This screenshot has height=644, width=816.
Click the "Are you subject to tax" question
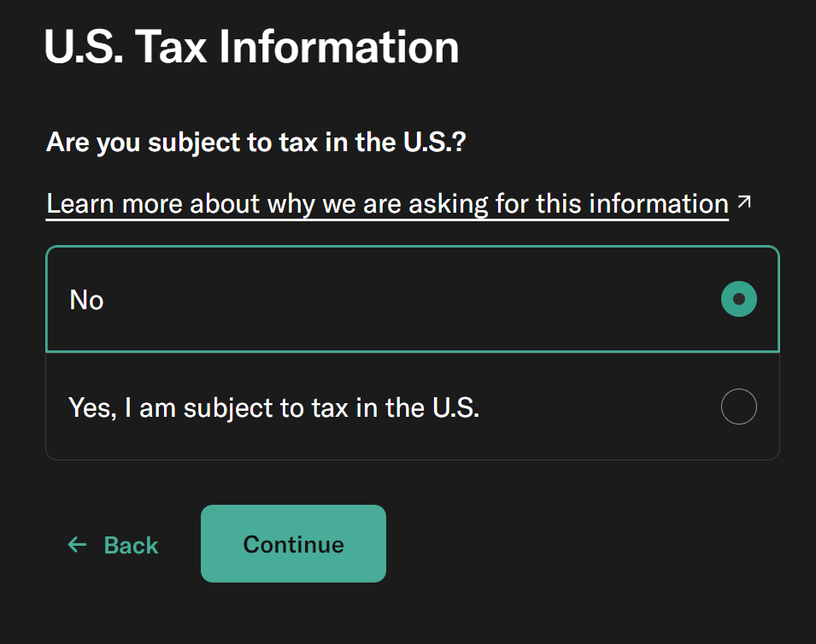click(x=255, y=142)
